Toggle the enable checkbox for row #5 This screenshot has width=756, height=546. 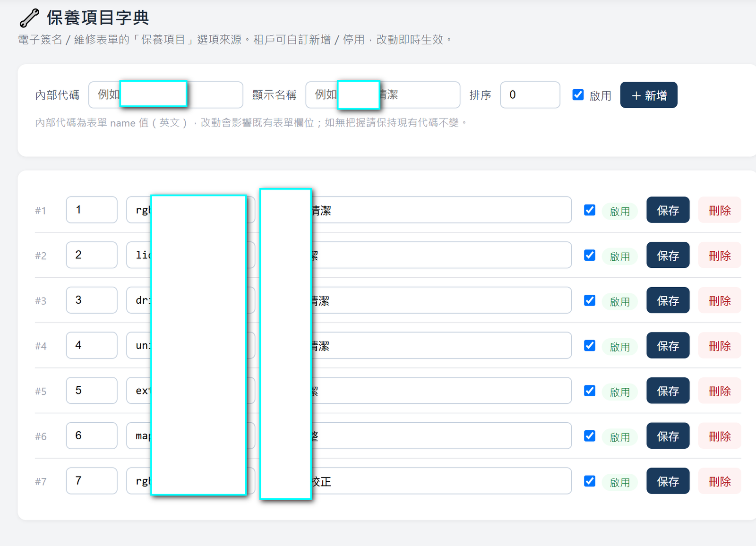point(590,391)
